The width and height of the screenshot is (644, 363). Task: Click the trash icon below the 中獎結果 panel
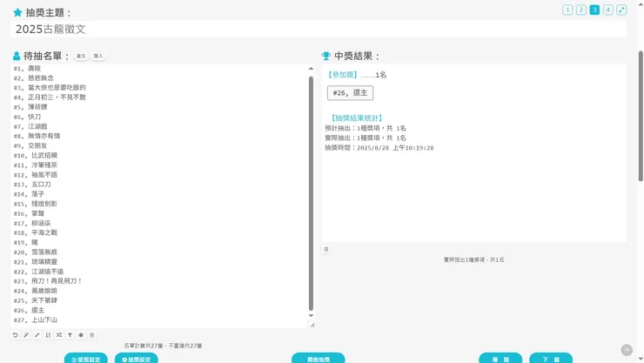[x=326, y=249]
